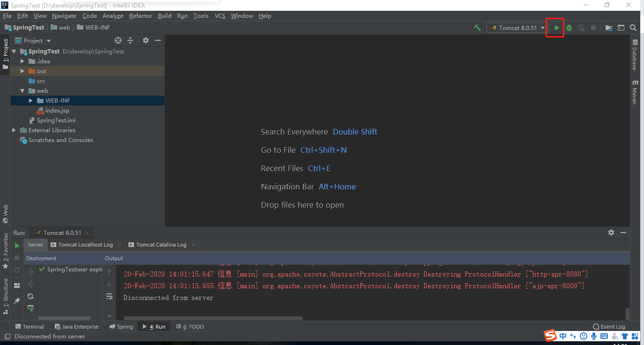Hide the Project panel with the minus icon

[x=158, y=40]
